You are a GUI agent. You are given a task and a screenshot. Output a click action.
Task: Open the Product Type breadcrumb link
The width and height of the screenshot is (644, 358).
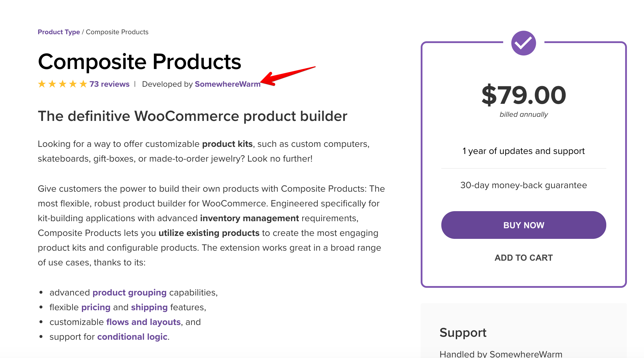(59, 32)
